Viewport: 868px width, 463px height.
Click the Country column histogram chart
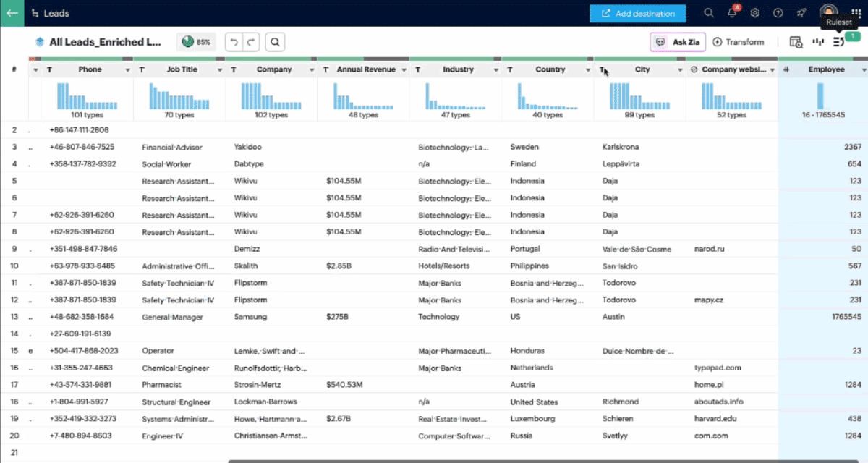tap(547, 95)
